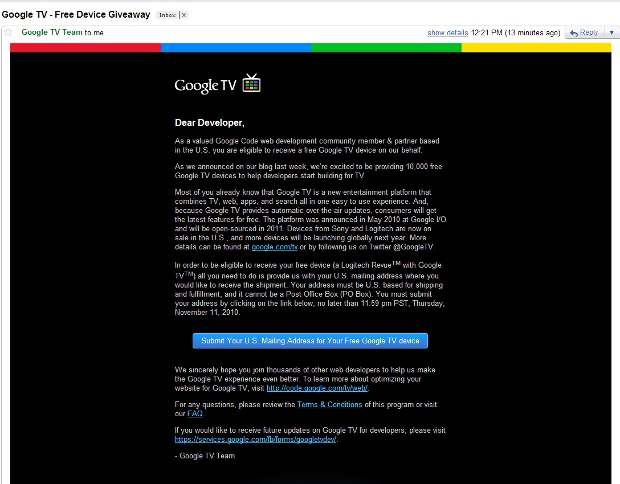This screenshot has width=620, height=484.
Task: Click the show details link
Action: pyautogui.click(x=448, y=33)
